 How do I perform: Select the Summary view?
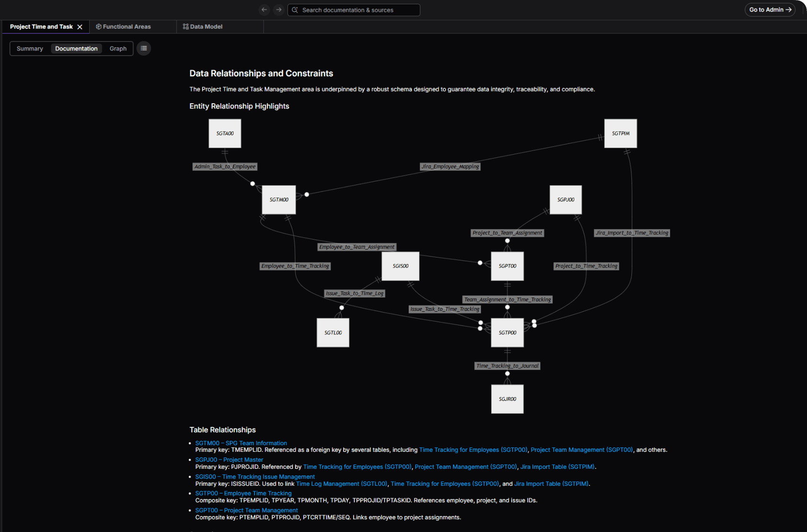click(29, 48)
